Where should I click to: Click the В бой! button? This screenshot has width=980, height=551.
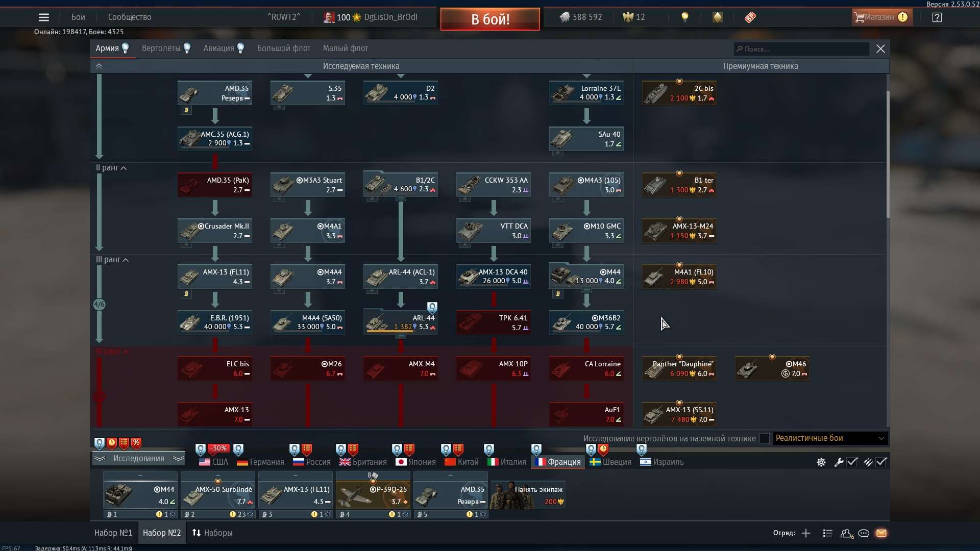pyautogui.click(x=489, y=19)
